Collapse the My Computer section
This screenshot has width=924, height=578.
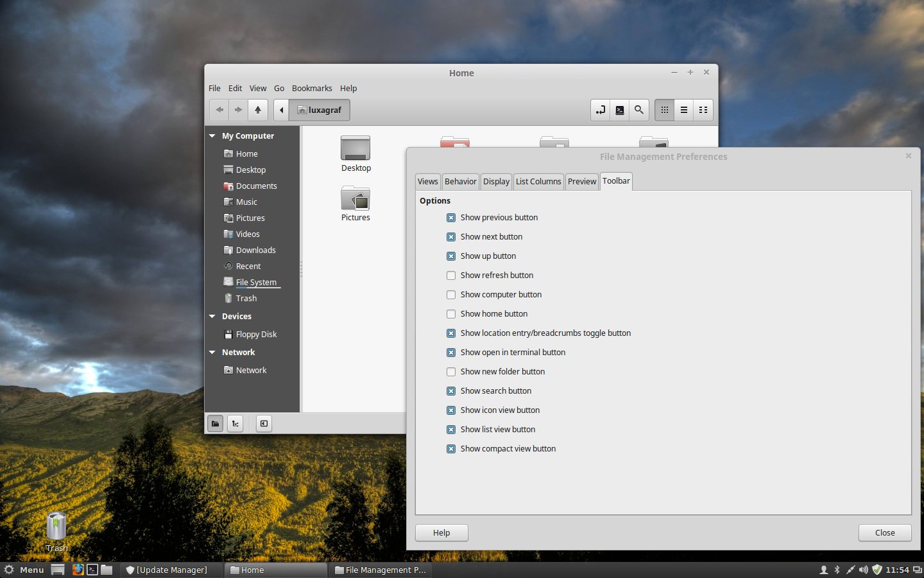[212, 136]
